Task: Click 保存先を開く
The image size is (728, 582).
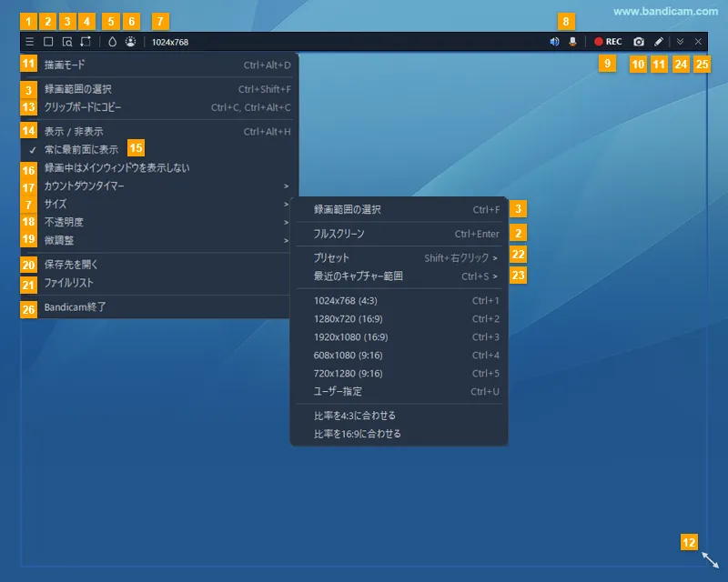Action: coord(156,265)
